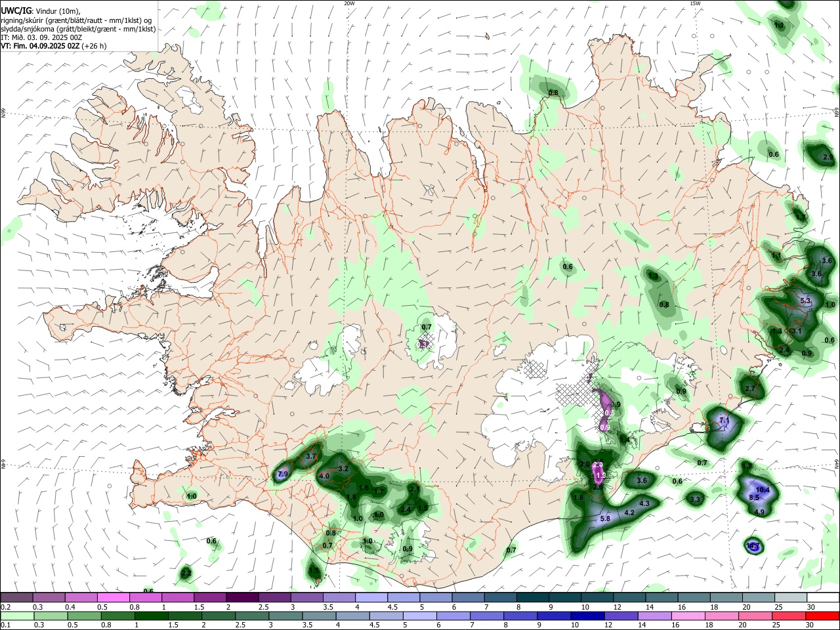Select the 8.5 value in the blue cell
840x630 pixels.
754,498
